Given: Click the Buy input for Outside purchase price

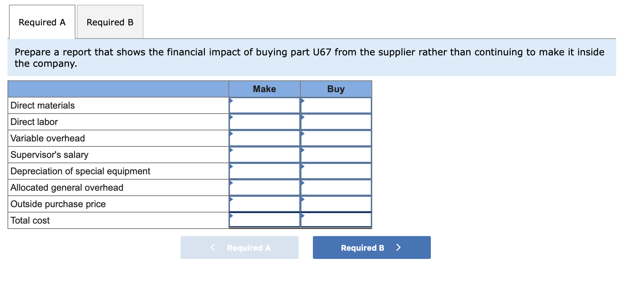Looking at the screenshot, I should 336,204.
